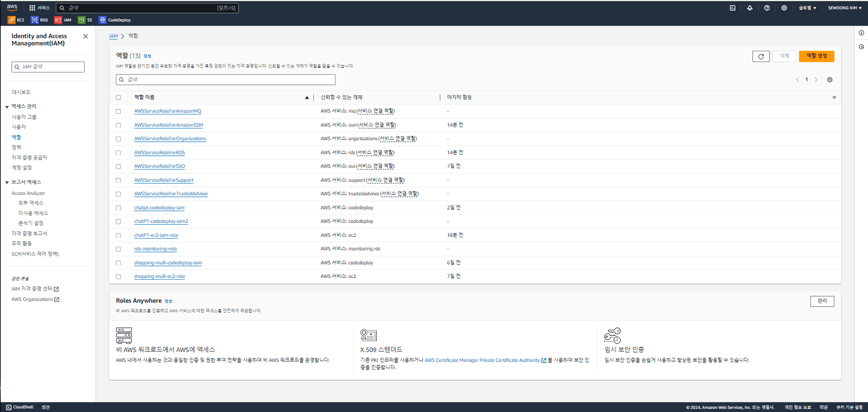
Task: Check the rds-monitoring-role row checkbox
Action: coord(118,249)
